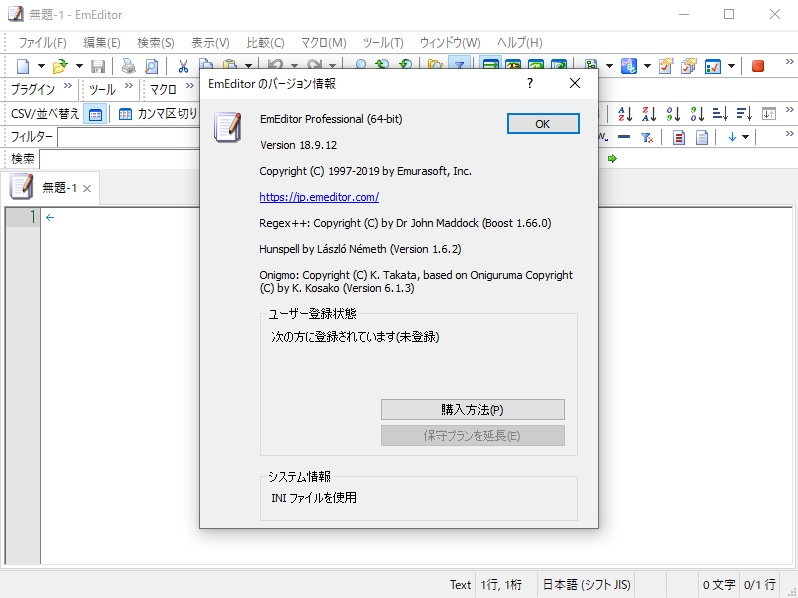Image resolution: width=798 pixels, height=598 pixels.
Task: Click the Print Preview icon
Action: tap(152, 66)
